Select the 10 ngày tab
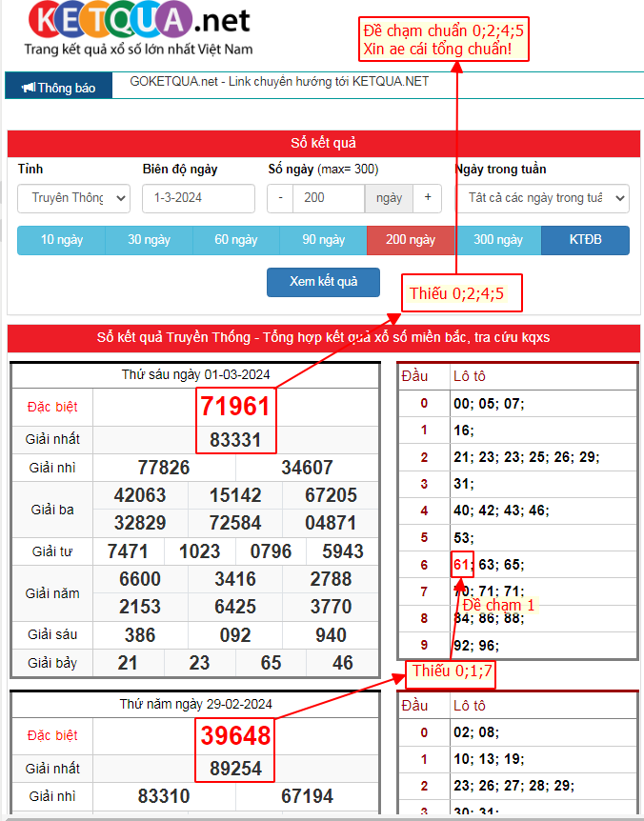644x821 pixels. coord(61,240)
